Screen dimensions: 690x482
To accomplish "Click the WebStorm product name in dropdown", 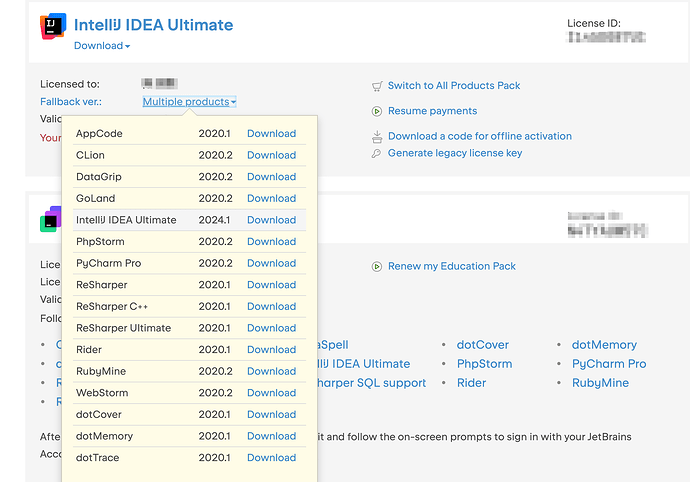I will pos(102,392).
